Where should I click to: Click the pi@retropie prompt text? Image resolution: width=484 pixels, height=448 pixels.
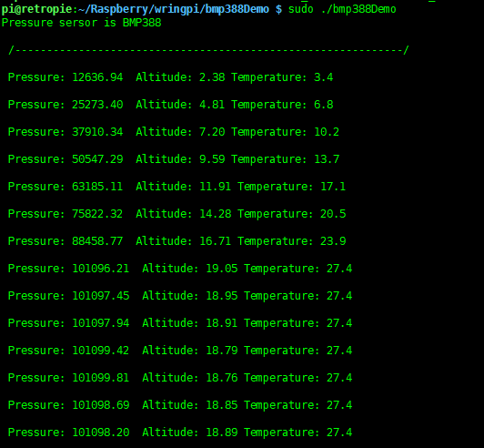coord(36,9)
